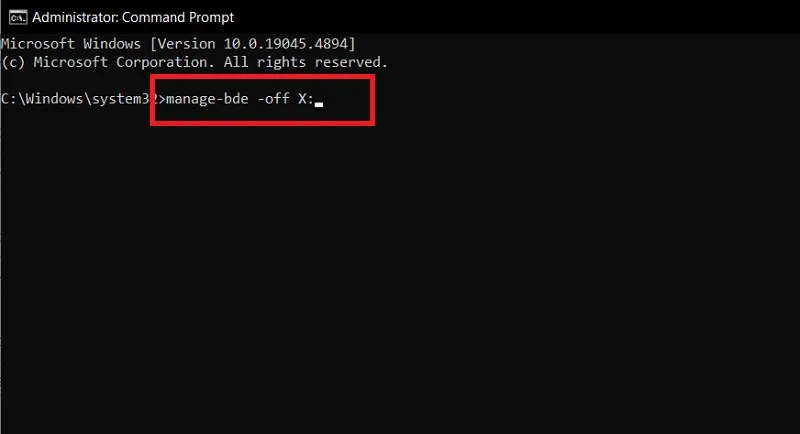Click the "All rights reserved." text
Viewport: 800px width, 434px height.
point(306,62)
